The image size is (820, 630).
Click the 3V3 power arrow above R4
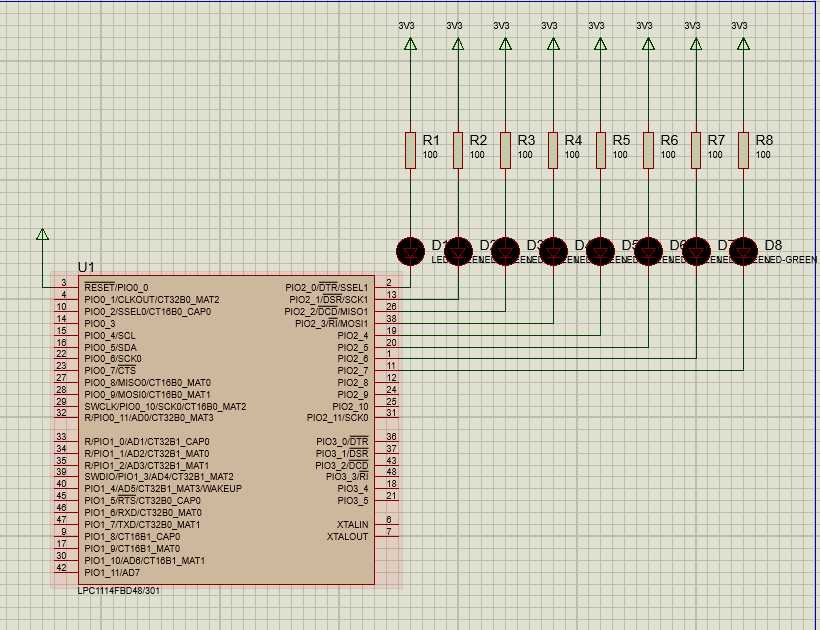[553, 44]
